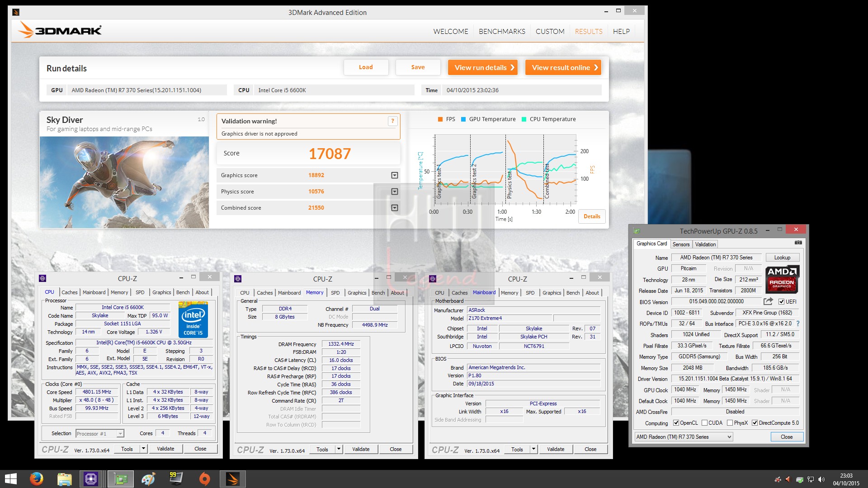Viewport: 868px width, 488px height.
Task: Click the GPU-Z window title icon
Action: tap(637, 231)
